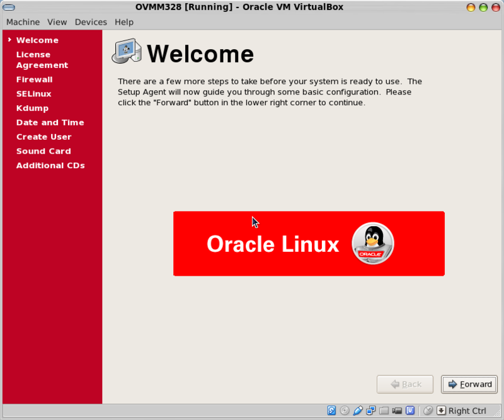
Task: Click the keyboard capture arrow icon
Action: coord(442,411)
